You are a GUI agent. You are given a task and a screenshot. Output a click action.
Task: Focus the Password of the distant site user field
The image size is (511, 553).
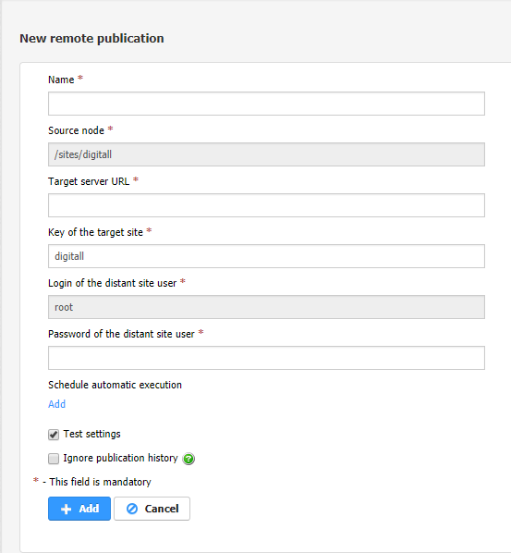[266, 358]
